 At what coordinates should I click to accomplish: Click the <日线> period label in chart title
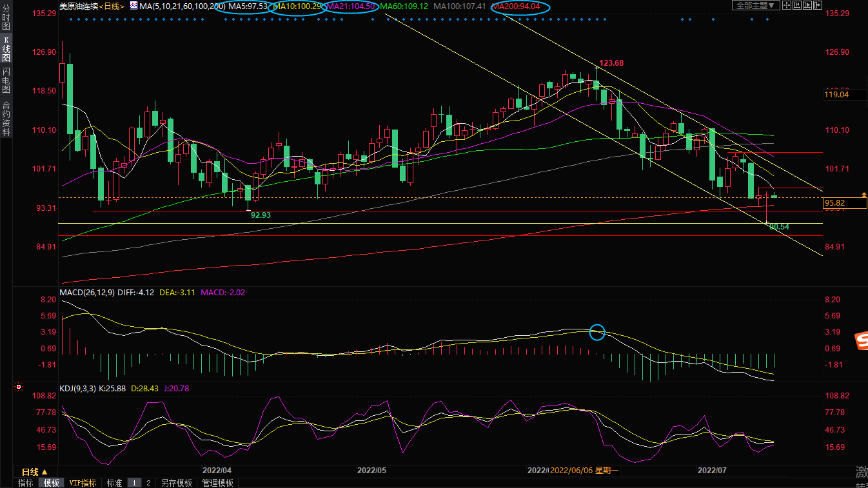[112, 6]
